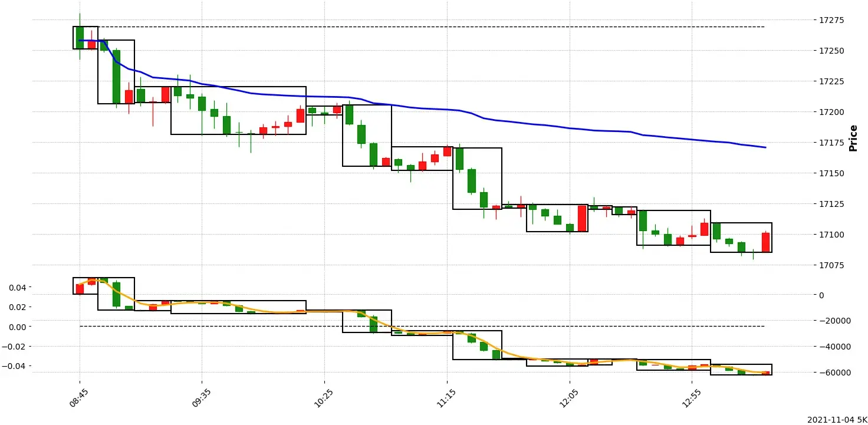Select the 17225 price tick label
This screenshot has width=868, height=425.
click(831, 81)
